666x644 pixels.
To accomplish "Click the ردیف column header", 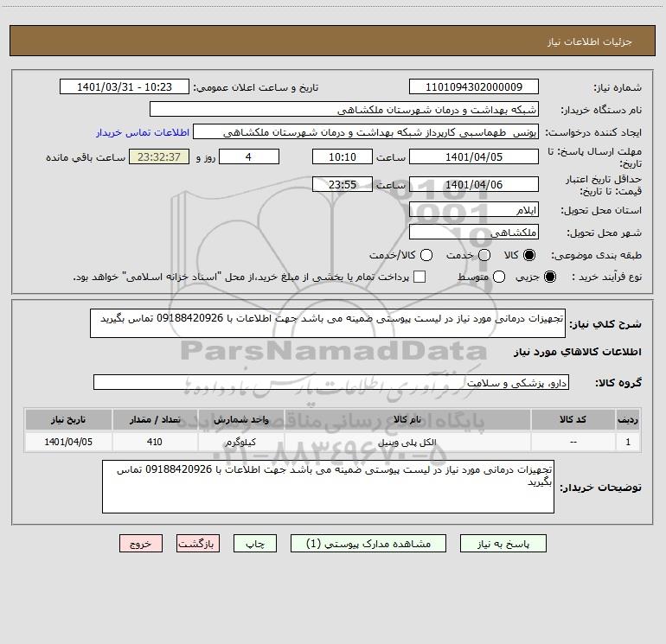I will (x=628, y=419).
